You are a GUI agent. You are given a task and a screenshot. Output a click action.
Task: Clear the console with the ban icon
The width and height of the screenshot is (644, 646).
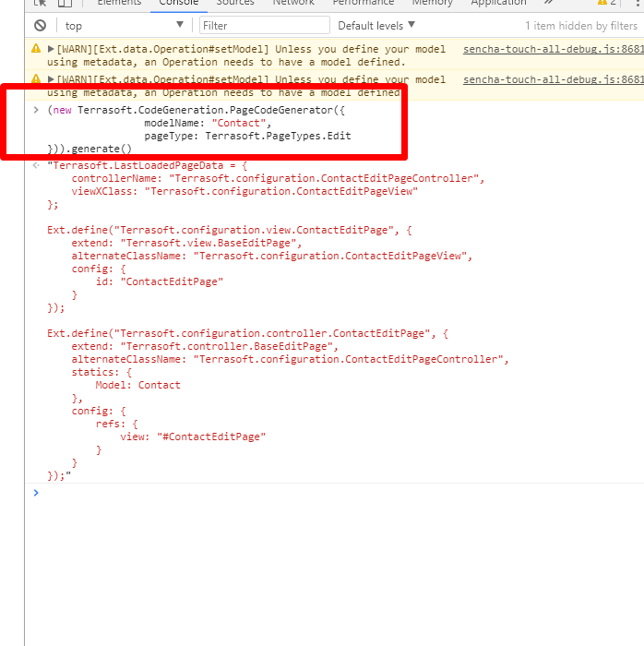[40, 26]
